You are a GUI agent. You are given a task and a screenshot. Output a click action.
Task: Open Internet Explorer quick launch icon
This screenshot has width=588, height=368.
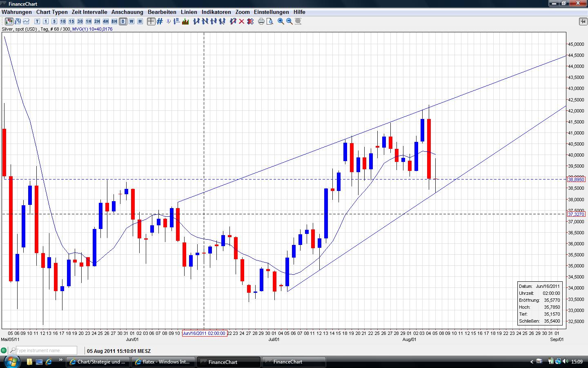(49, 362)
